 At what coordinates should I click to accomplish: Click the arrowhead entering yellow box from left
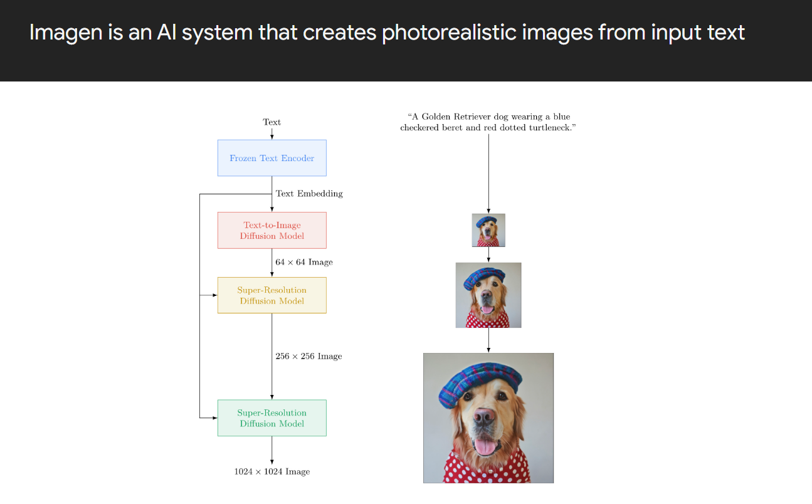coord(214,295)
